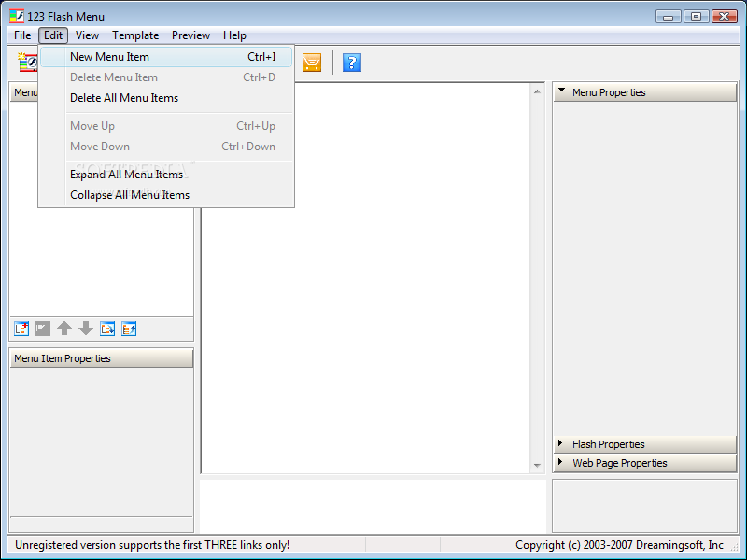Screen dimensions: 747x560
Task: Open the Preview menu
Action: (x=190, y=35)
